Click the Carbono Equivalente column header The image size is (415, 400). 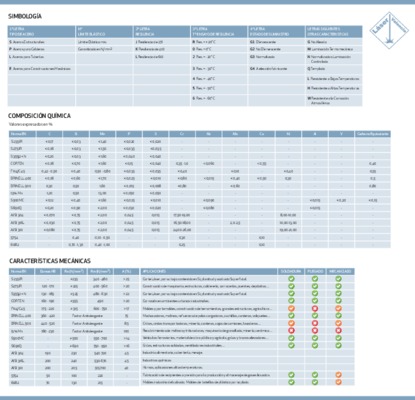click(372, 134)
